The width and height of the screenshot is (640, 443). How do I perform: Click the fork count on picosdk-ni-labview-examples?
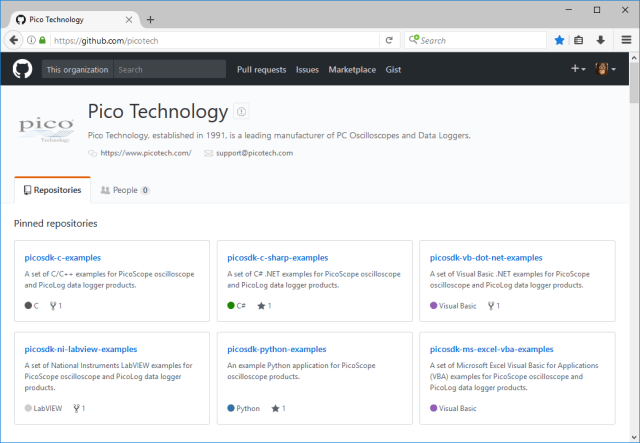pos(79,408)
